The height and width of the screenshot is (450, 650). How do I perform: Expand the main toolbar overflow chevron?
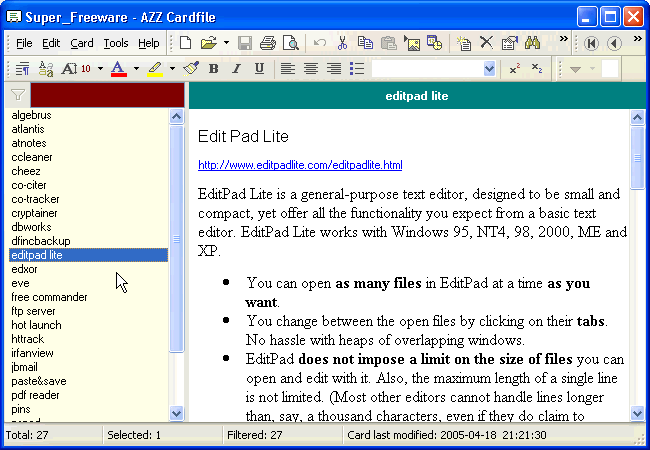563,39
